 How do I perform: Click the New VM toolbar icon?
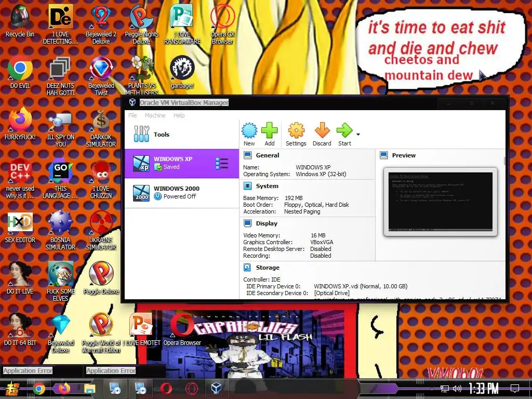[x=249, y=135]
